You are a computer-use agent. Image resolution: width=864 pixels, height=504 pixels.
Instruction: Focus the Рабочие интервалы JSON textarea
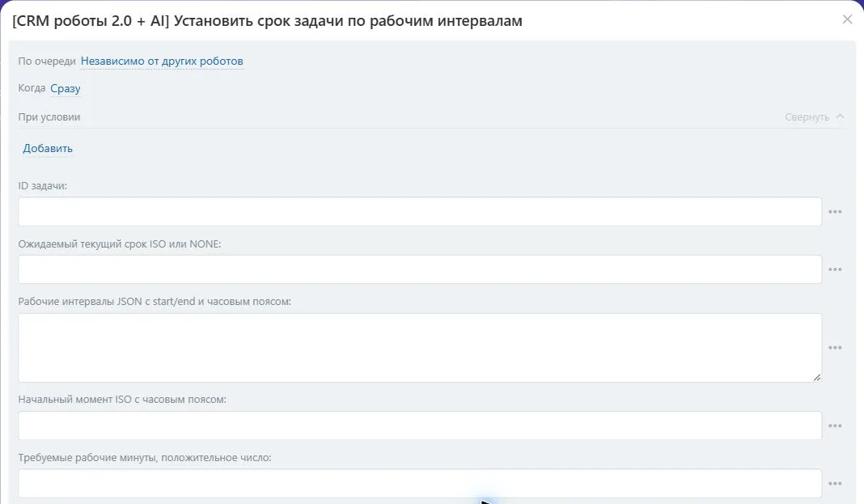click(420, 348)
